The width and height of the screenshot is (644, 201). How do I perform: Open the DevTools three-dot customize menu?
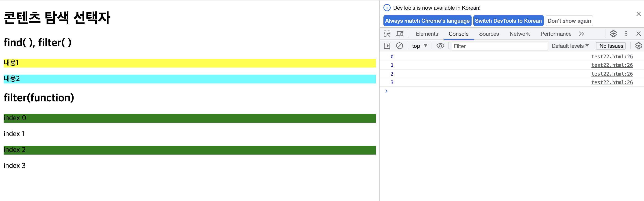tap(626, 34)
